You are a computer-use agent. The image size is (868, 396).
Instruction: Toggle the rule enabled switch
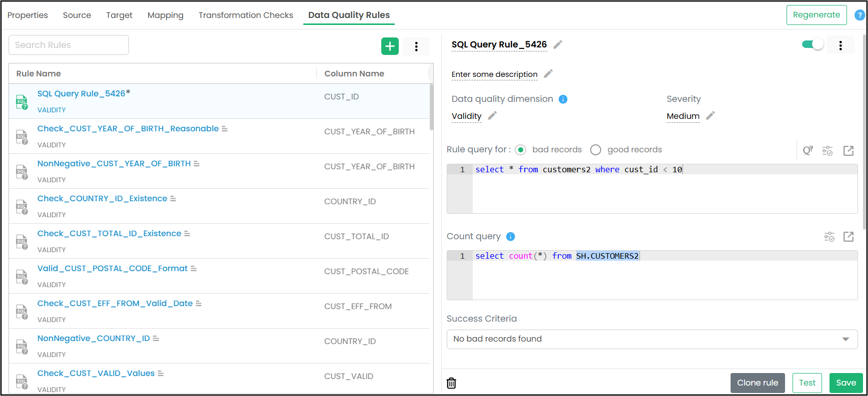812,44
